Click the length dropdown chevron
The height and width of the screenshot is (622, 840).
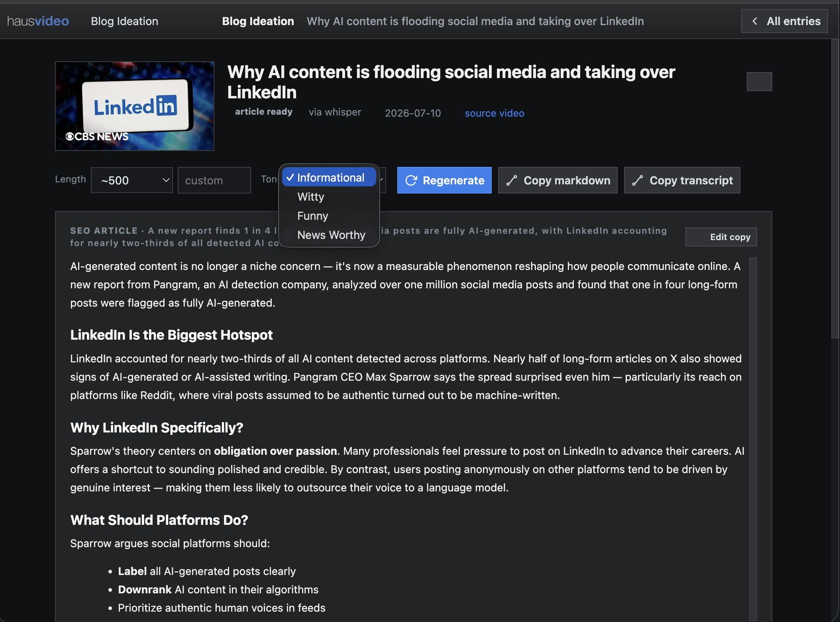tap(166, 180)
